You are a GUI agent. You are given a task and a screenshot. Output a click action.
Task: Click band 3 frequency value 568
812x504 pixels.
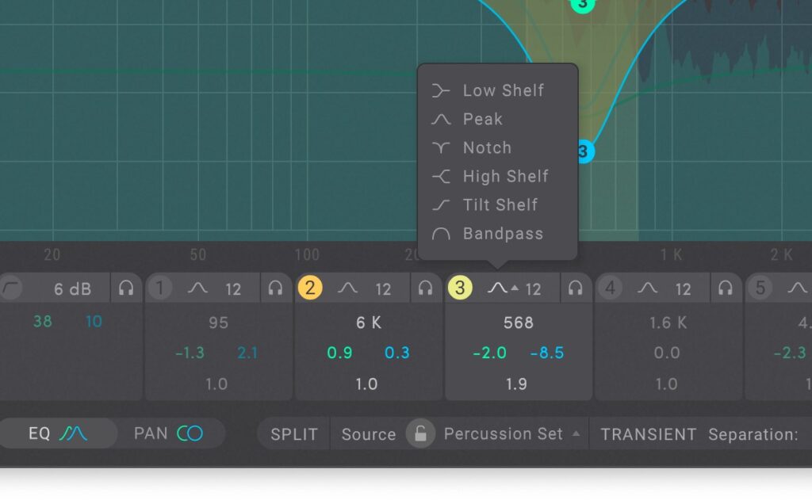519,323
